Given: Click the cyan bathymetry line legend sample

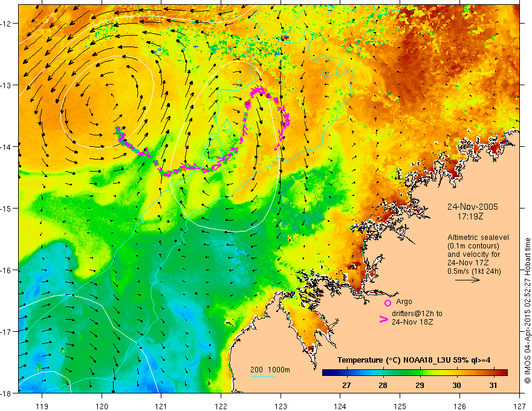Looking at the screenshot, I should (262, 376).
